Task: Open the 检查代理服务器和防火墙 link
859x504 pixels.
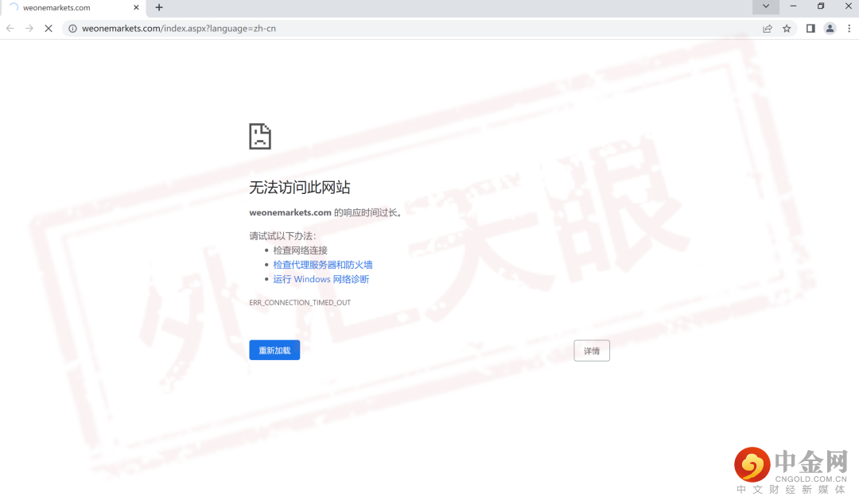Action: (321, 264)
